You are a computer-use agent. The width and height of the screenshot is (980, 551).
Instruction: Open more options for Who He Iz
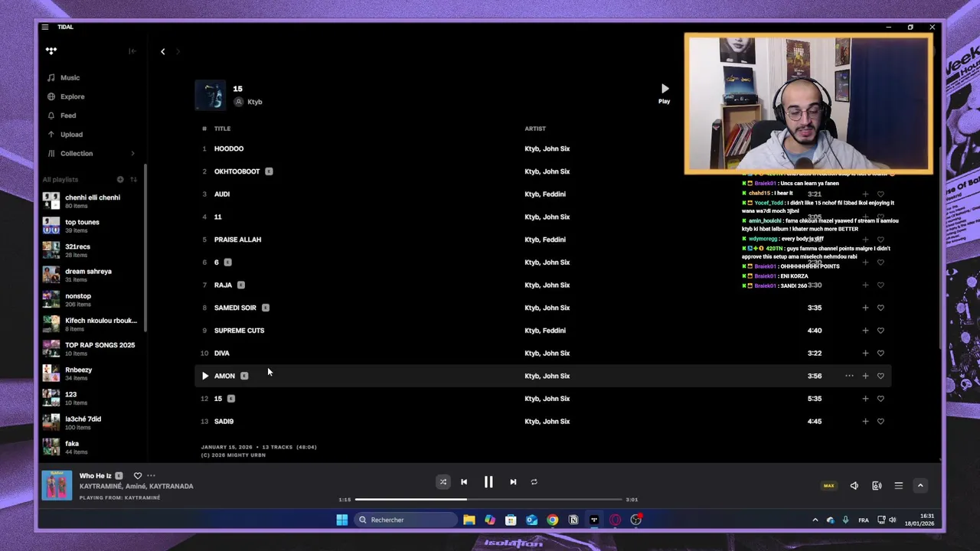pyautogui.click(x=151, y=476)
